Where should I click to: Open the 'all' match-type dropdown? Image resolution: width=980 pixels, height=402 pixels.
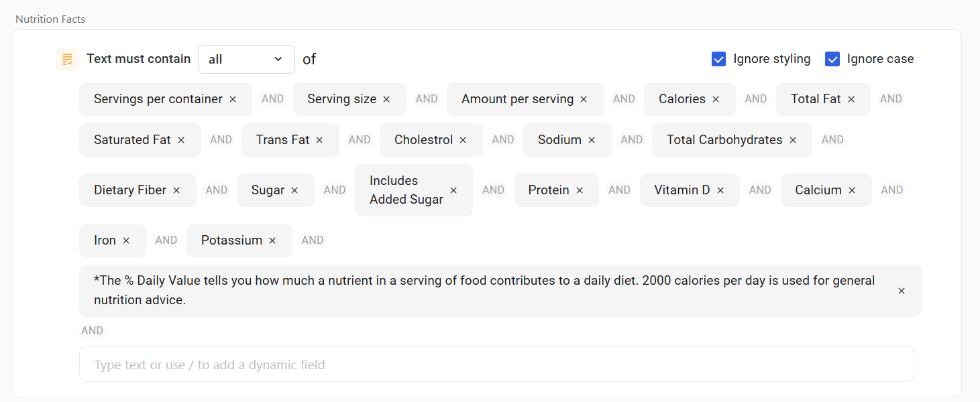(246, 59)
